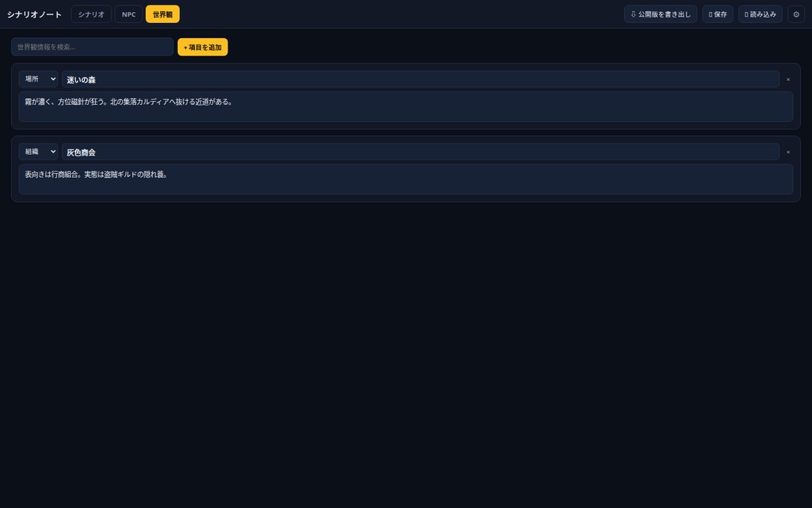
Task: Delete the 迷いの森 entry with ×
Action: pos(787,79)
